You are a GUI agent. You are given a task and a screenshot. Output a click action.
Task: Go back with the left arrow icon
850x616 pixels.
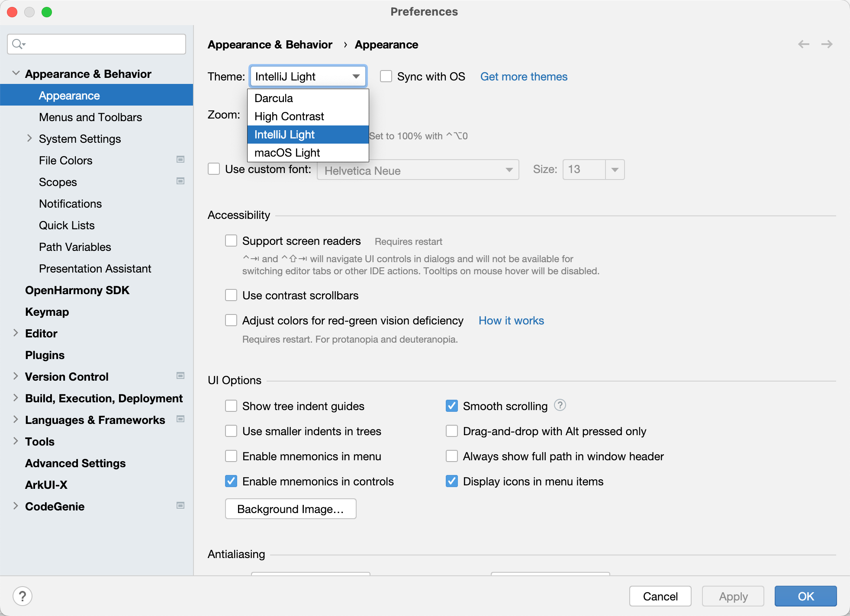click(x=804, y=44)
